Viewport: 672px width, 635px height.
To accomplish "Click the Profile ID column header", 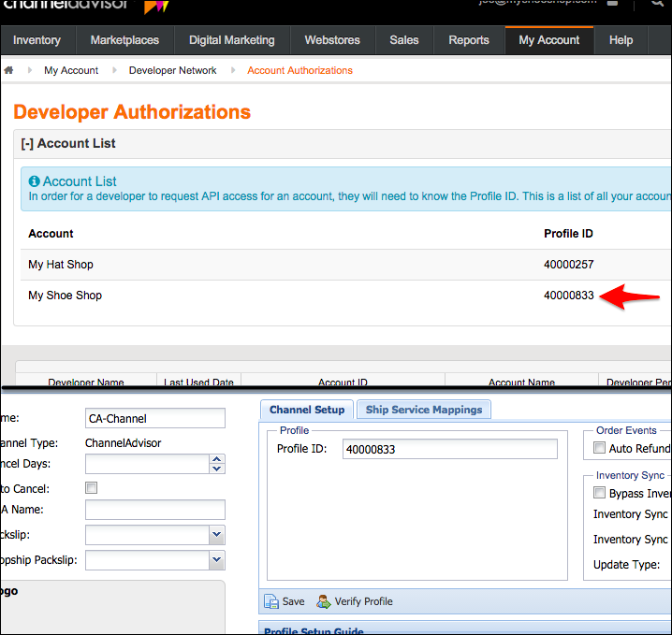I will pos(568,234).
